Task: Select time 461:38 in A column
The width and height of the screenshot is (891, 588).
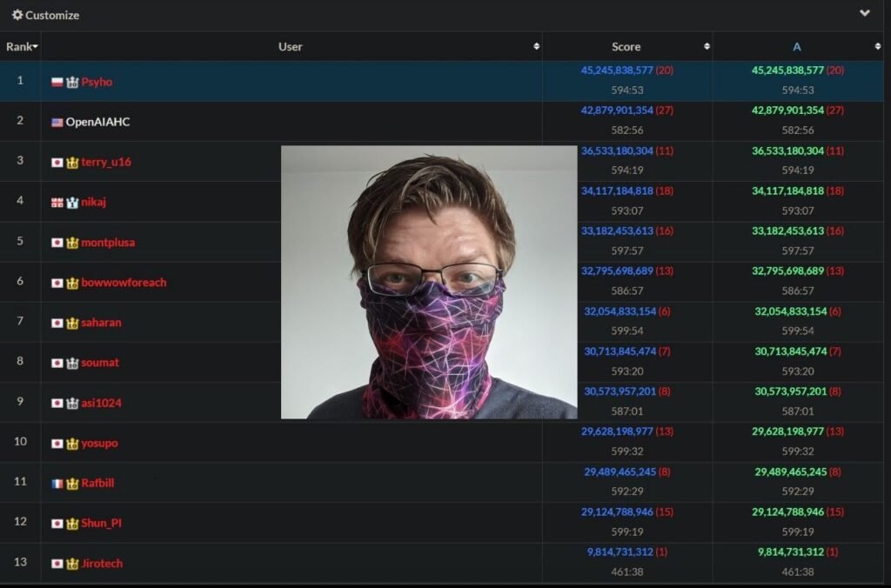Action: 798,572
